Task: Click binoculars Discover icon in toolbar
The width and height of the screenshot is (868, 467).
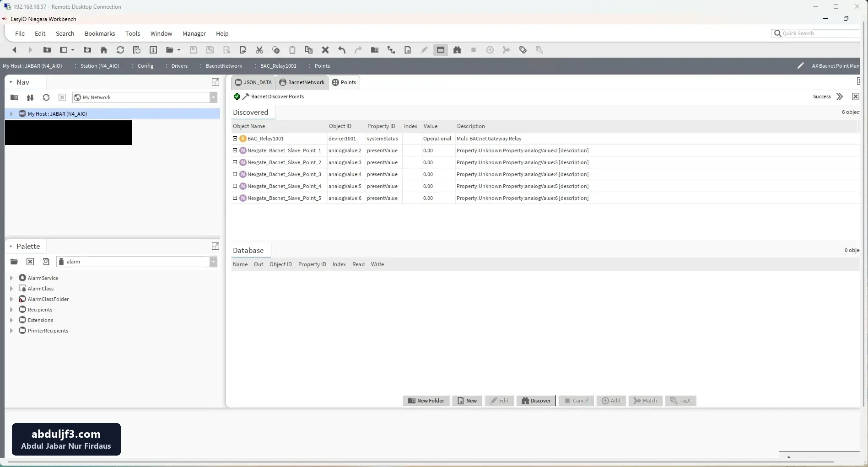Action: coord(457,50)
